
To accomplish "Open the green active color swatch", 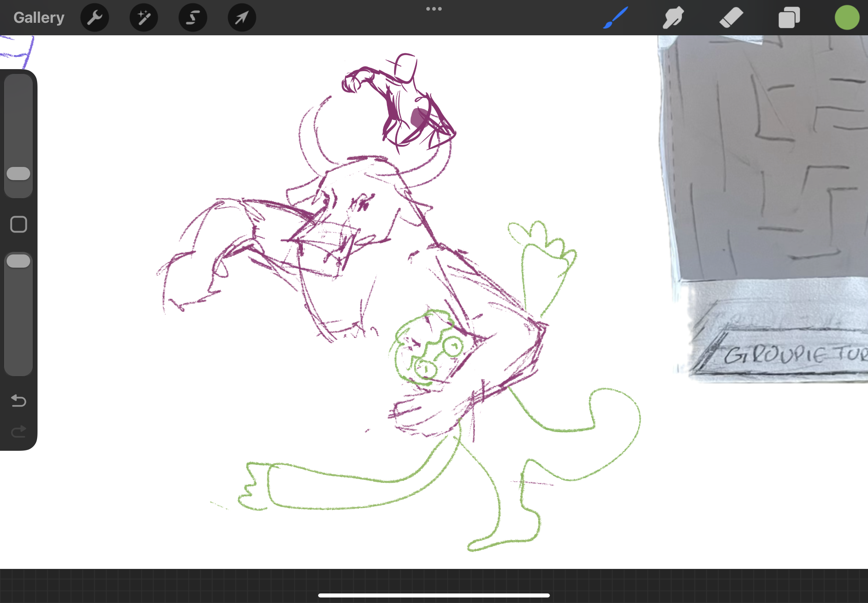I will click(x=847, y=17).
